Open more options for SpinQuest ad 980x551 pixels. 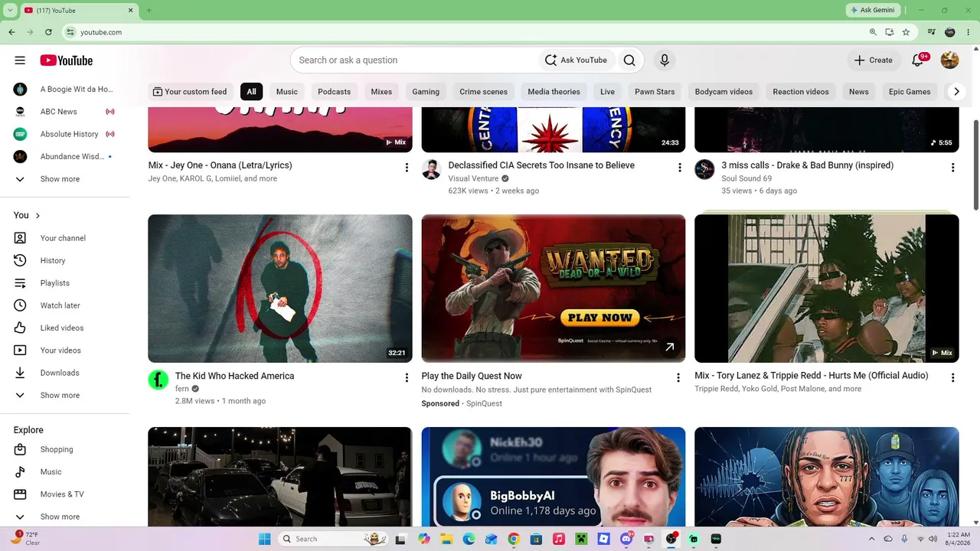(678, 377)
